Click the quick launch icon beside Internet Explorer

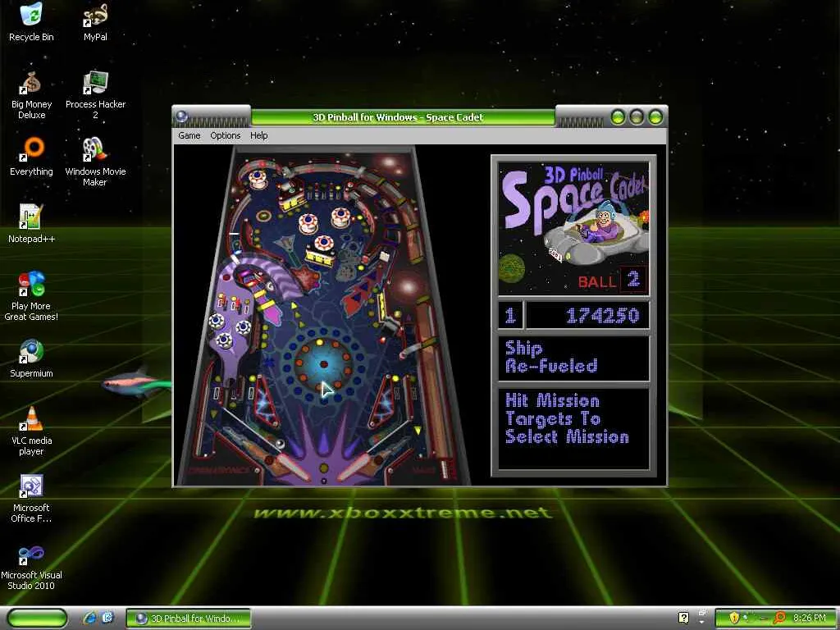pyautogui.click(x=107, y=618)
